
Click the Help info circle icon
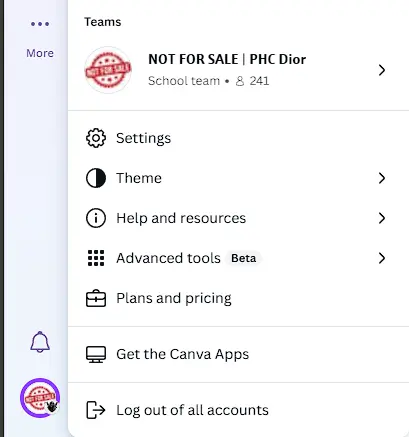pos(96,218)
